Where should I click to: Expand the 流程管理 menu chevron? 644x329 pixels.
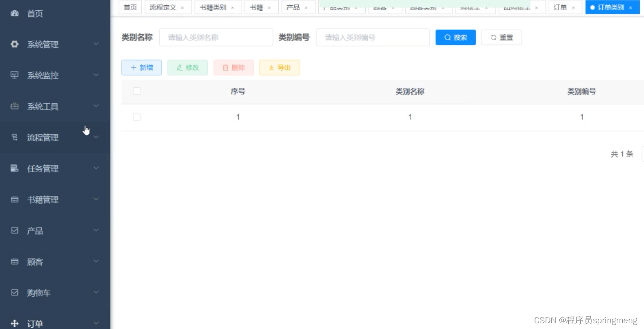[96, 137]
